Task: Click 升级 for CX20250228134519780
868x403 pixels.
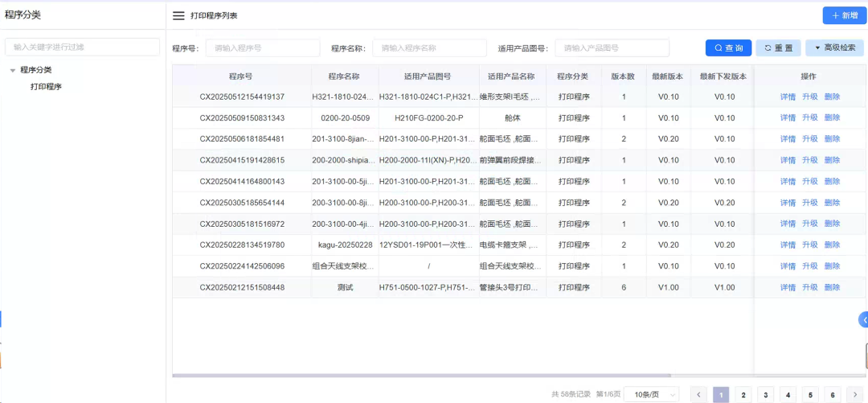Action: pyautogui.click(x=810, y=245)
